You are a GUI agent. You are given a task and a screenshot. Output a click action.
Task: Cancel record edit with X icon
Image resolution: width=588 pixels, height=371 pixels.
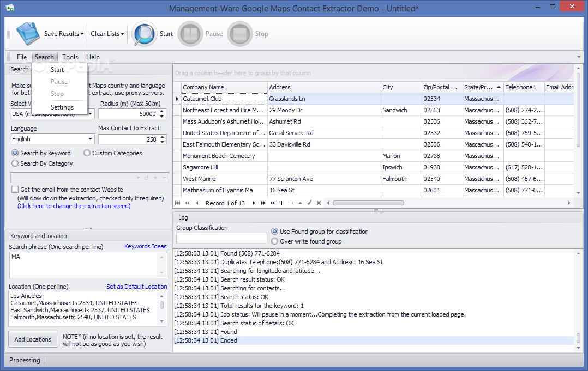pos(319,203)
